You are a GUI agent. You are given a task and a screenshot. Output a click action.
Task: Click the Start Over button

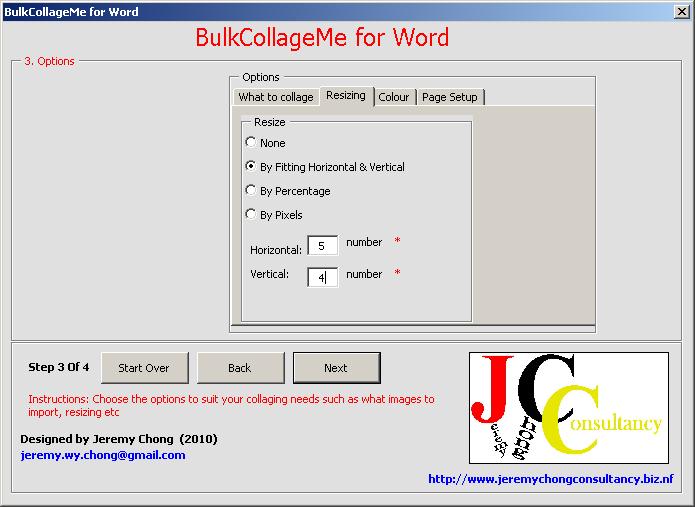tap(144, 368)
